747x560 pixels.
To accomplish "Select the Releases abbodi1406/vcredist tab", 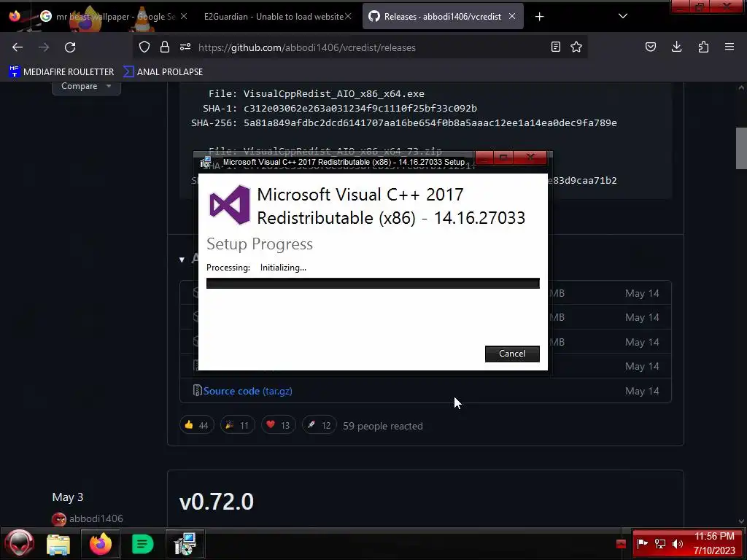I will [x=443, y=17].
